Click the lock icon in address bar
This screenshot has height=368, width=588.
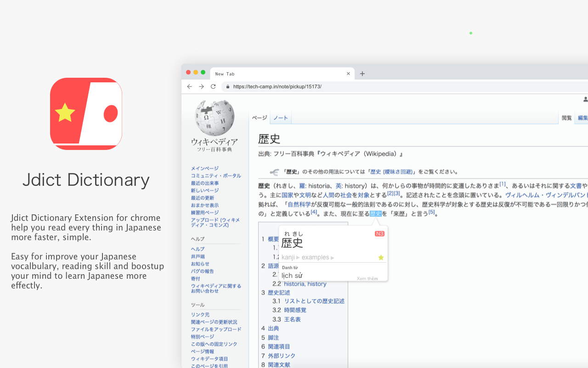tap(227, 86)
